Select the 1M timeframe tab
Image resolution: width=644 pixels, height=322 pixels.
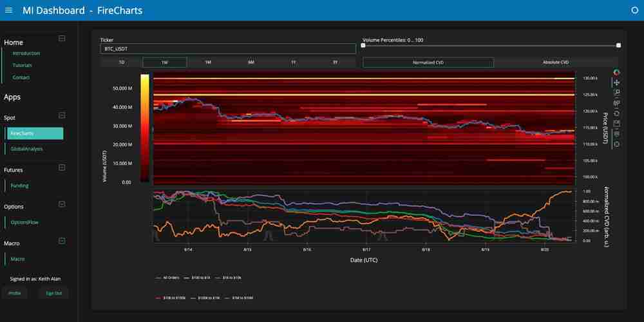point(208,62)
